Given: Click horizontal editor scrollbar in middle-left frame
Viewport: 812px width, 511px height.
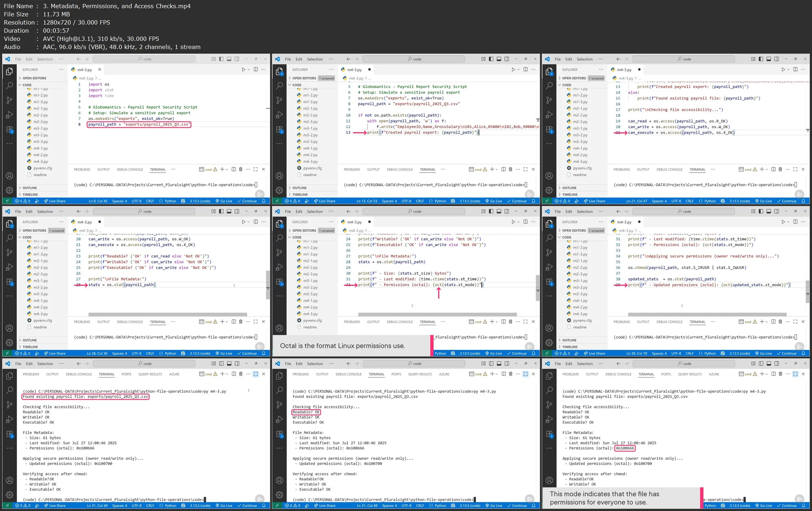Looking at the screenshot, I should pyautogui.click(x=168, y=315).
